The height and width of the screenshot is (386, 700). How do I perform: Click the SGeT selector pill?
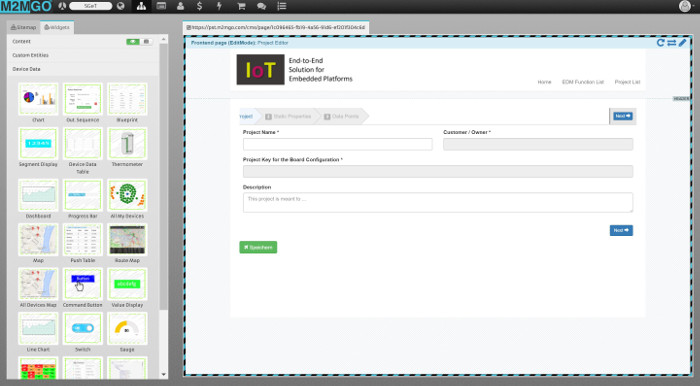(x=91, y=6)
